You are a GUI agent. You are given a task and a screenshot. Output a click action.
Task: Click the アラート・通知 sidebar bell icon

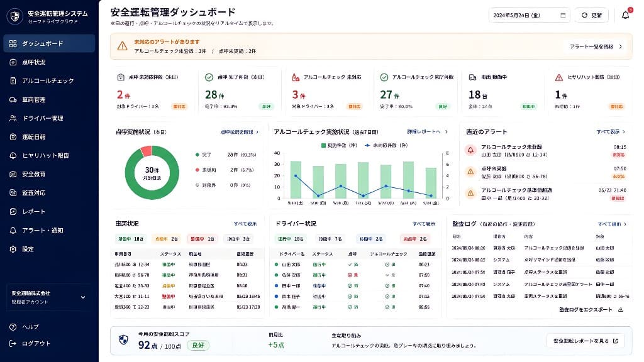pos(13,230)
